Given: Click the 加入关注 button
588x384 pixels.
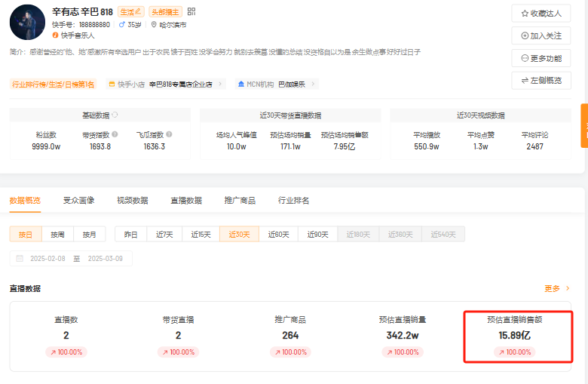Looking at the screenshot, I should (x=541, y=35).
